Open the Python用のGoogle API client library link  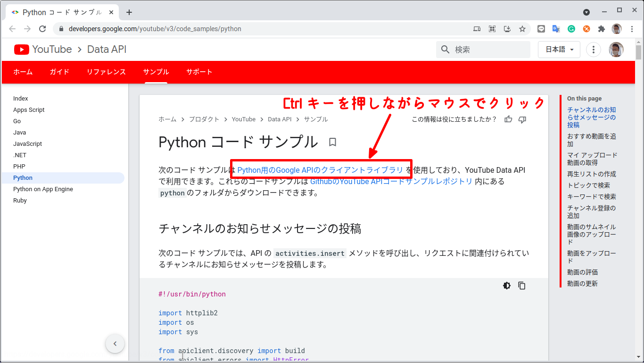pyautogui.click(x=321, y=169)
